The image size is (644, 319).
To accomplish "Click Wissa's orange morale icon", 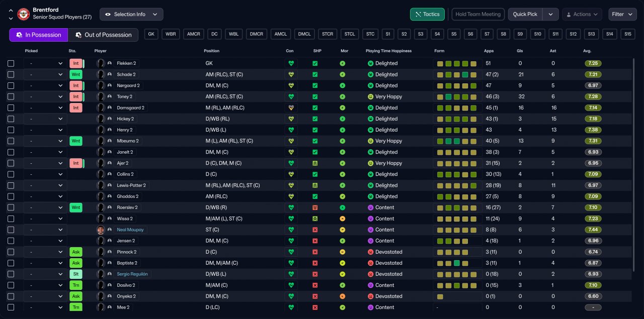I will tap(342, 219).
